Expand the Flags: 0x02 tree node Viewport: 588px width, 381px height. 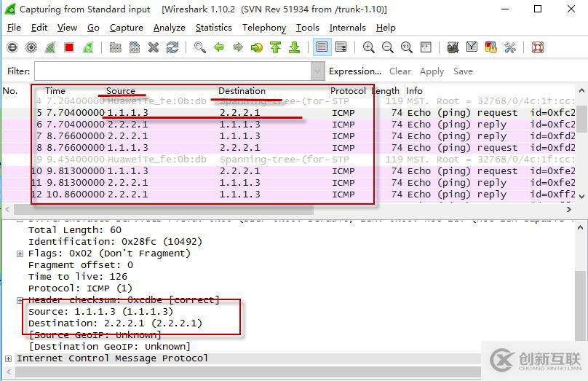click(20, 254)
